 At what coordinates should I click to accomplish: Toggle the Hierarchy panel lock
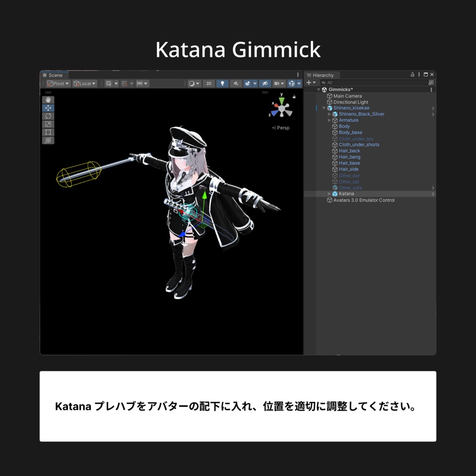coord(412,75)
